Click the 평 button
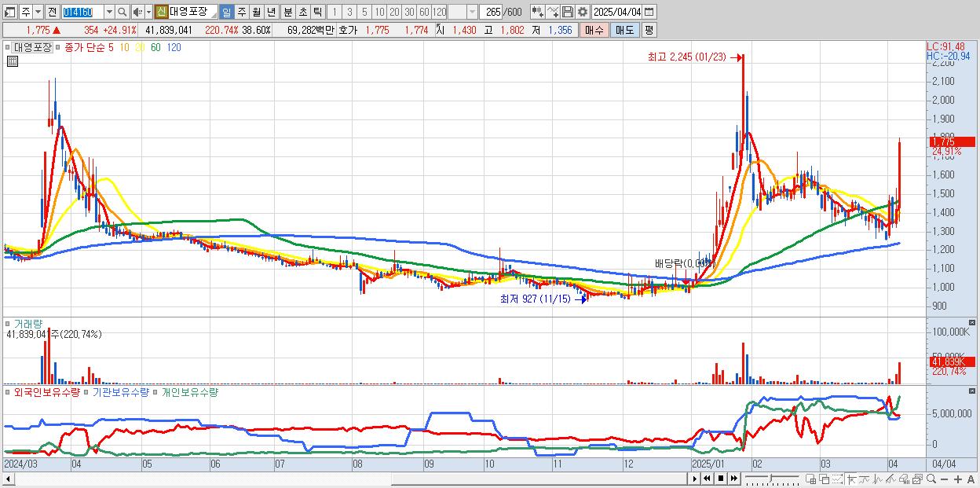980x488 pixels. 649,30
